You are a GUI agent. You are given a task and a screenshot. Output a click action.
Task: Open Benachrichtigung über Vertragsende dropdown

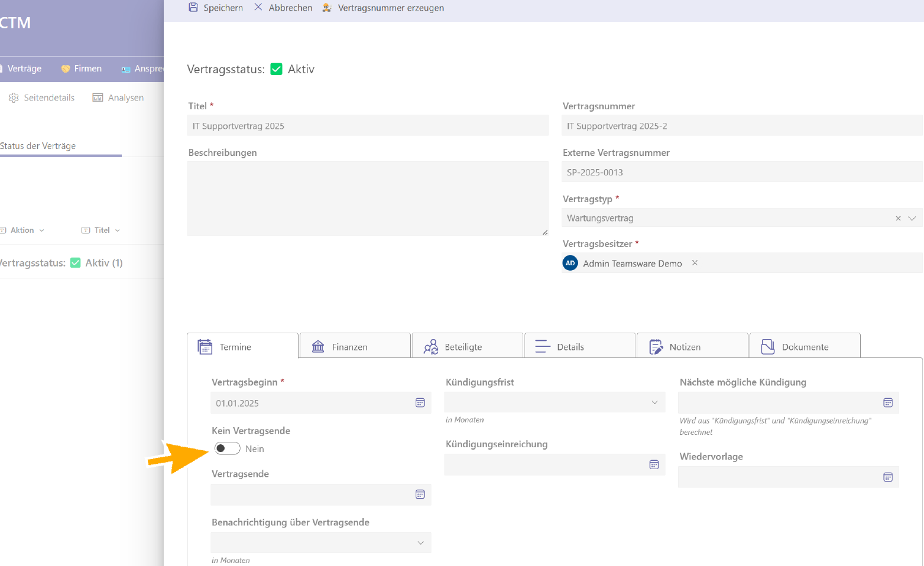point(420,543)
